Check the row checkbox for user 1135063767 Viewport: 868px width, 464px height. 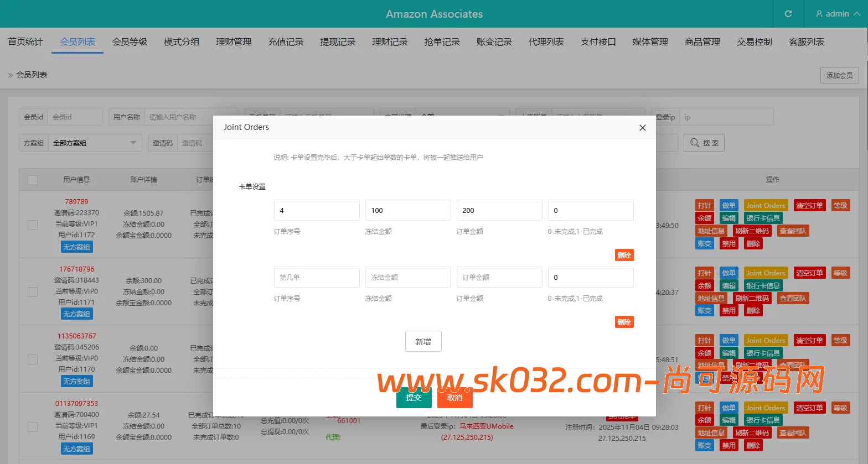[x=33, y=359]
